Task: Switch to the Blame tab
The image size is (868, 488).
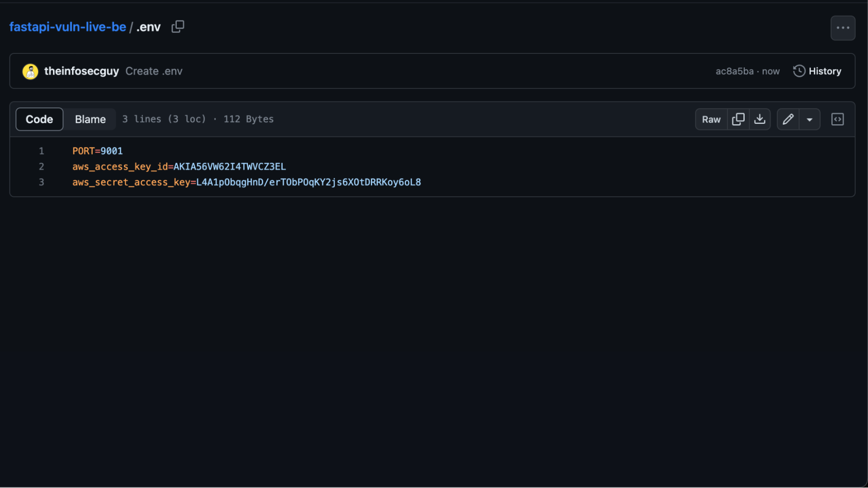Action: [x=90, y=119]
